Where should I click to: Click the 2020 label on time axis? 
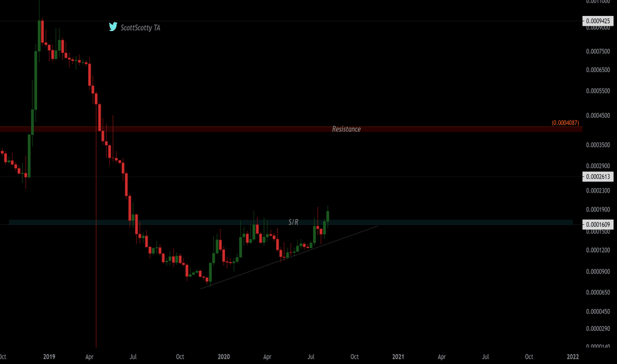(224, 357)
